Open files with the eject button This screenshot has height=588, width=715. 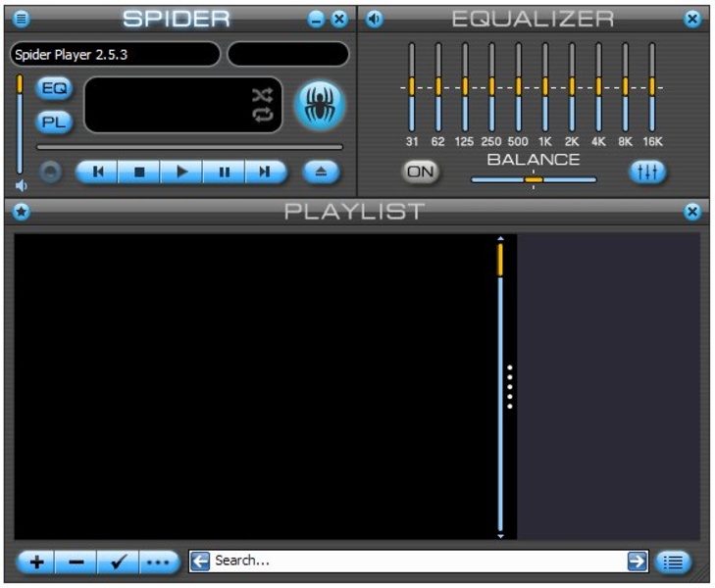coord(321,171)
